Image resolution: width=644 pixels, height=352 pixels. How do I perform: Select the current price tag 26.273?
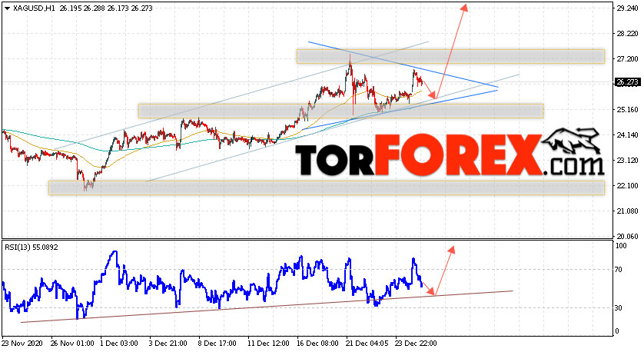(x=627, y=82)
